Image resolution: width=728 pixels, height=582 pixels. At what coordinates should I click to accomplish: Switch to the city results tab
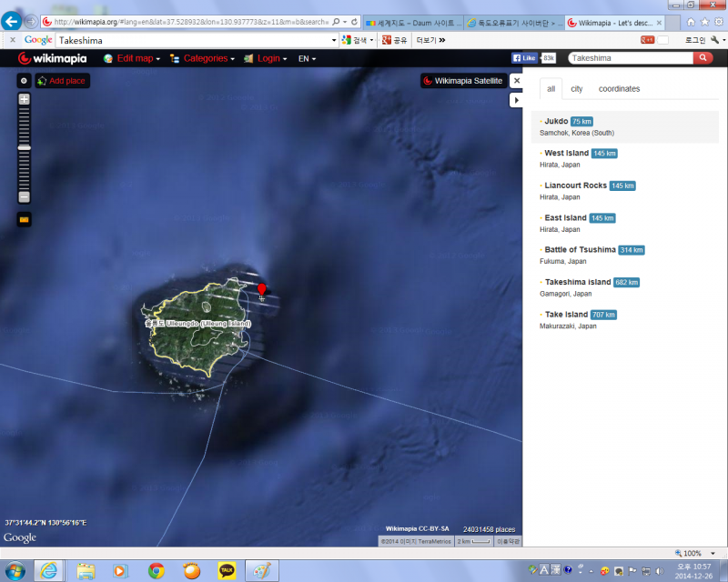(577, 89)
